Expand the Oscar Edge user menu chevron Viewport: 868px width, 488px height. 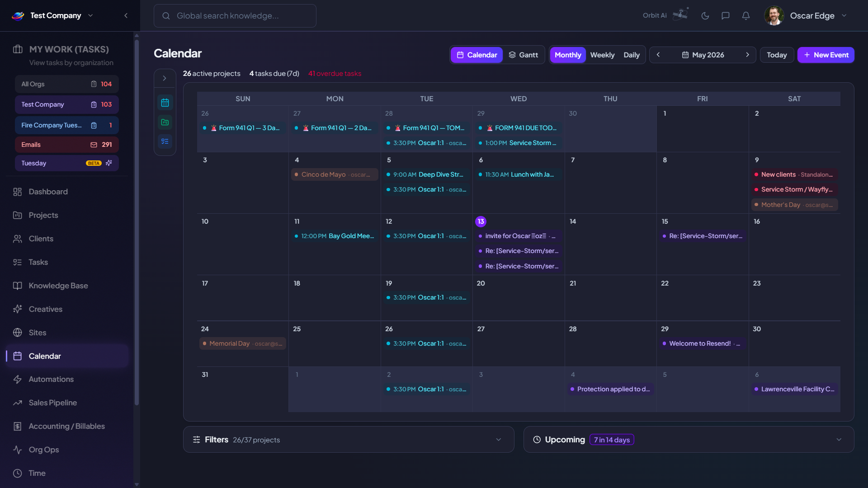coord(844,16)
